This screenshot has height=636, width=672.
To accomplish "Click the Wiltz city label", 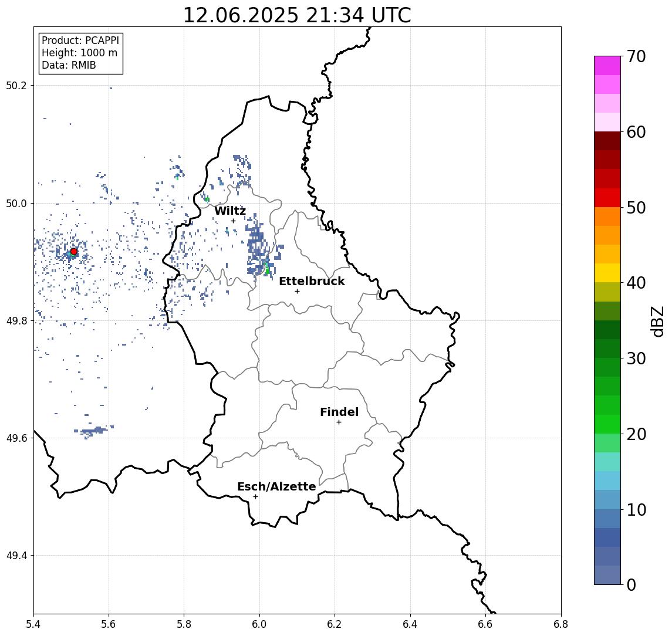I will 230,211.
